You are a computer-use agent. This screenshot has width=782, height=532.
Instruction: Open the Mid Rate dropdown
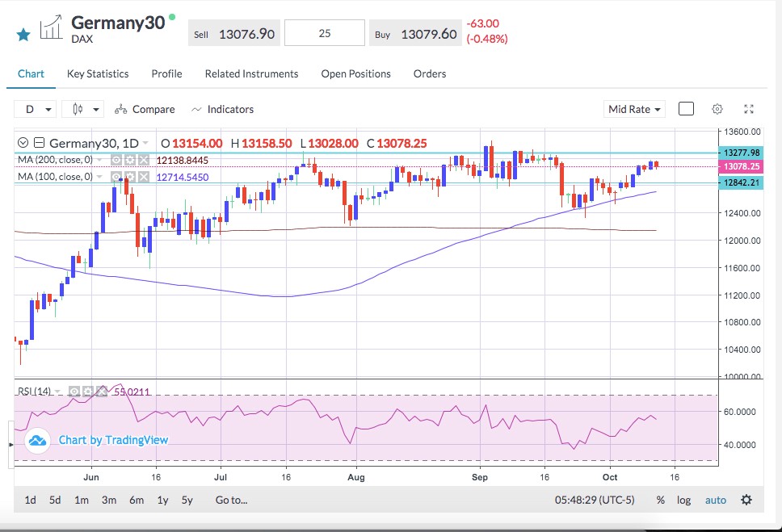coord(634,109)
